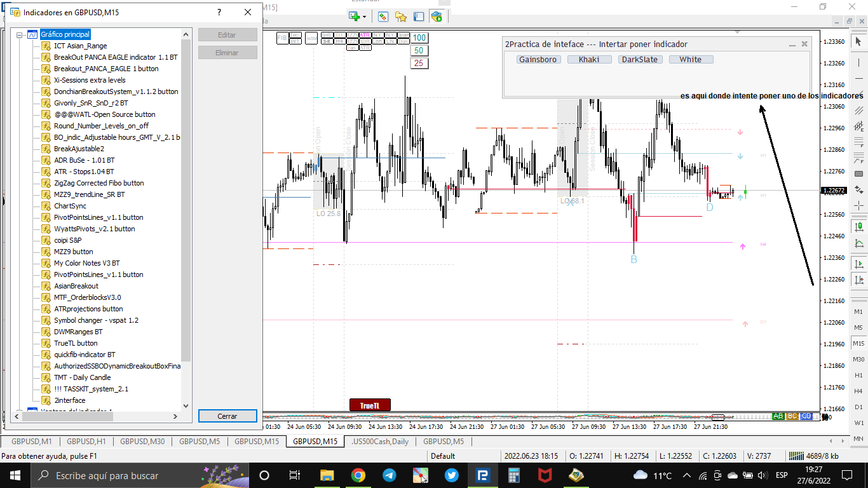Pick the crosshair tool in right toolbar

[858, 205]
